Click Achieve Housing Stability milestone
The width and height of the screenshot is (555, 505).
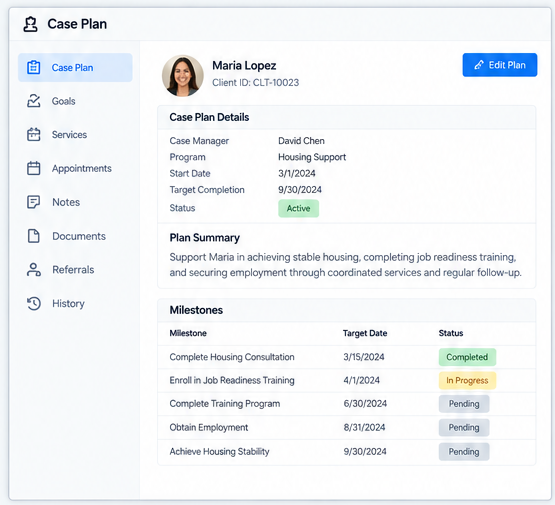(219, 452)
